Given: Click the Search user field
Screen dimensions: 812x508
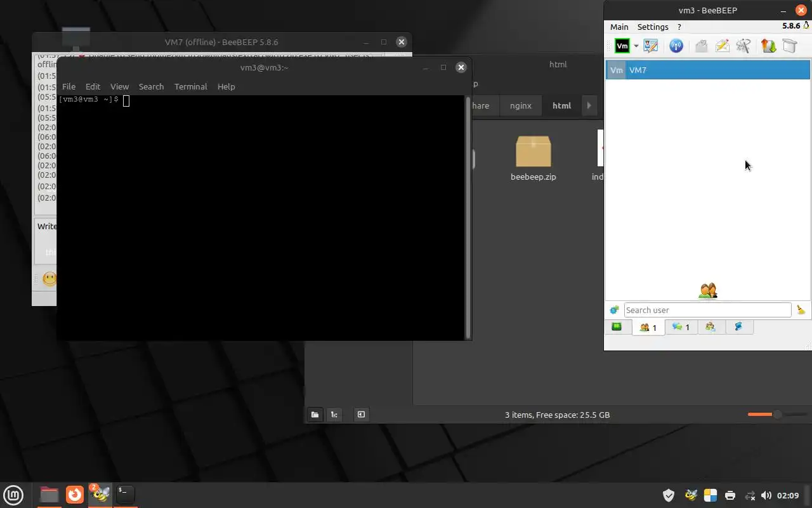Looking at the screenshot, I should tap(707, 310).
